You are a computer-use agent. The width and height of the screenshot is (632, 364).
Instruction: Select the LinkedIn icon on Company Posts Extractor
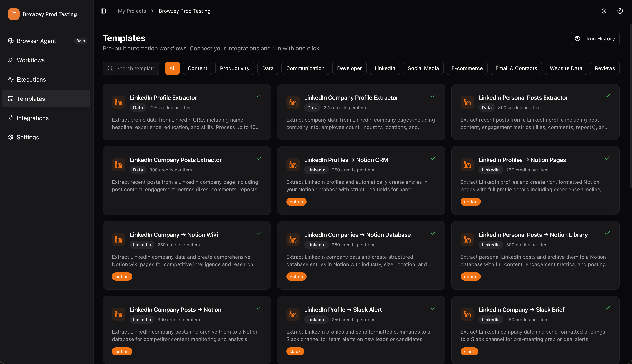118,164
